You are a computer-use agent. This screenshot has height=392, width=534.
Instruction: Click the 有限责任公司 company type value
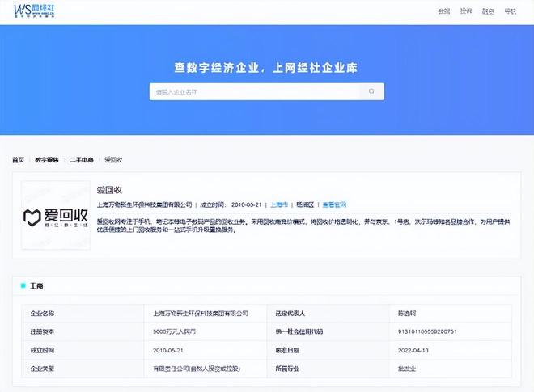coord(197,369)
